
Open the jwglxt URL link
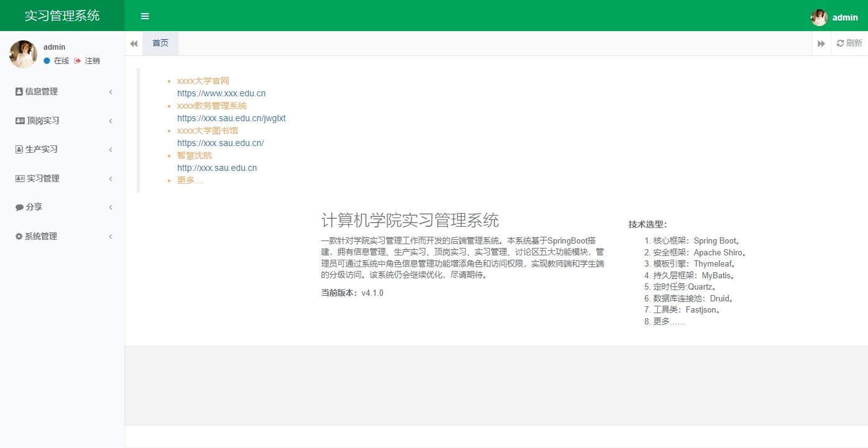tap(231, 118)
